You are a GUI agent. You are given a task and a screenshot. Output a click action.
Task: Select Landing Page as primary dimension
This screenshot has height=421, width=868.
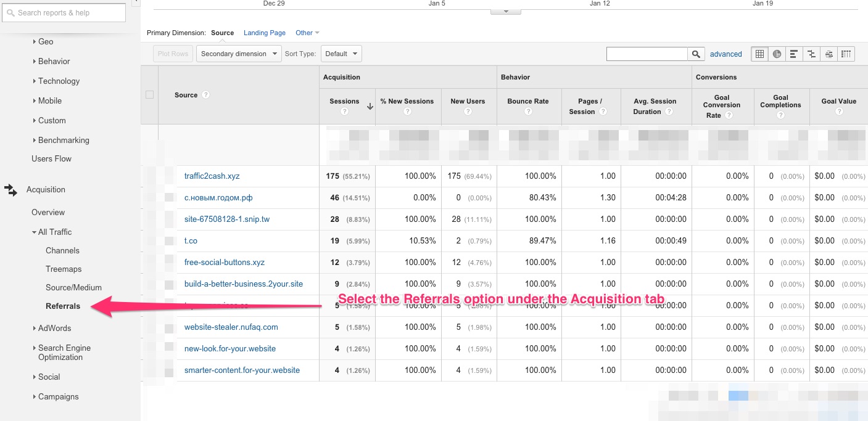point(264,33)
